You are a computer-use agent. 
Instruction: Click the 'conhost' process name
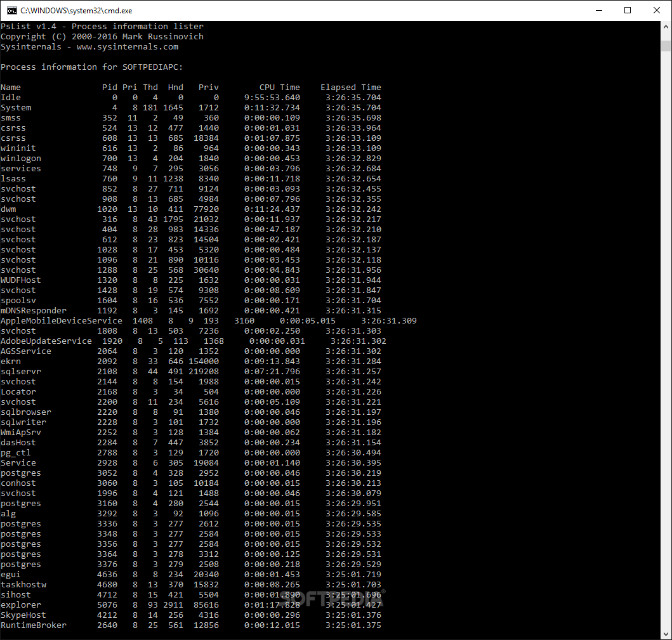18,483
